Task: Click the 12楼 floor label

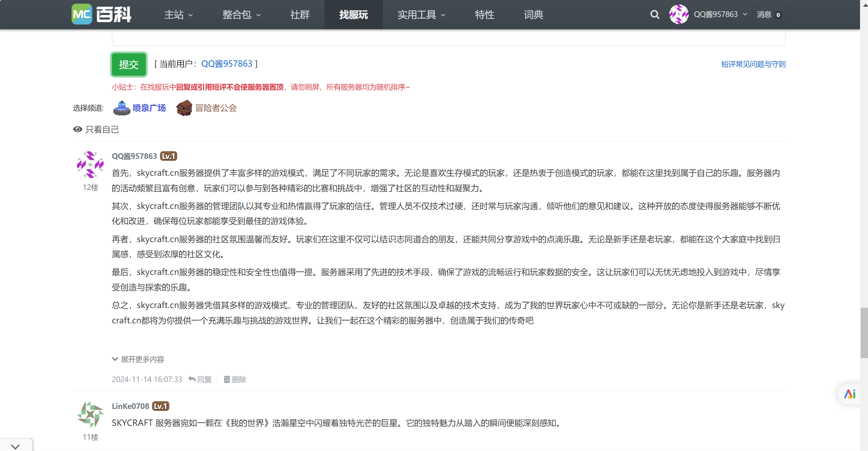Action: (x=90, y=188)
